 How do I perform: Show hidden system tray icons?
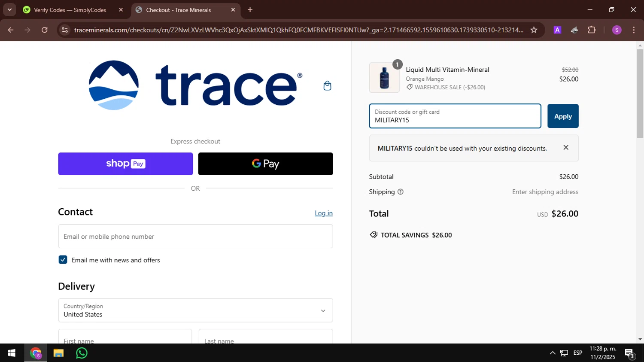[553, 353]
